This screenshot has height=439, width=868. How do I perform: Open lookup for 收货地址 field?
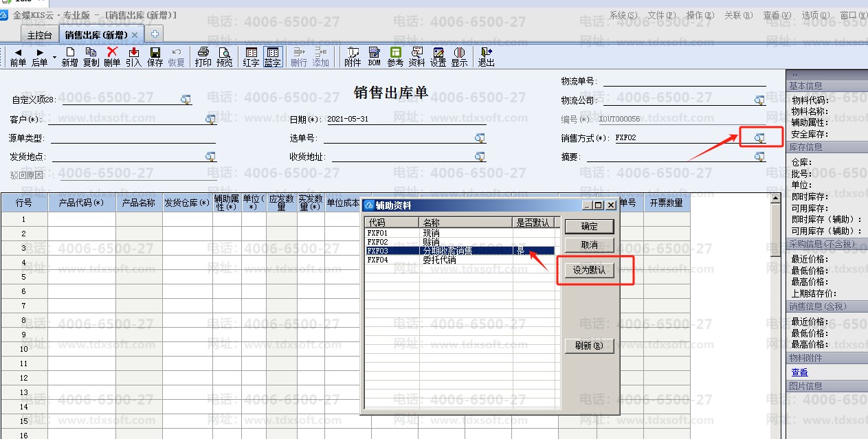[480, 157]
